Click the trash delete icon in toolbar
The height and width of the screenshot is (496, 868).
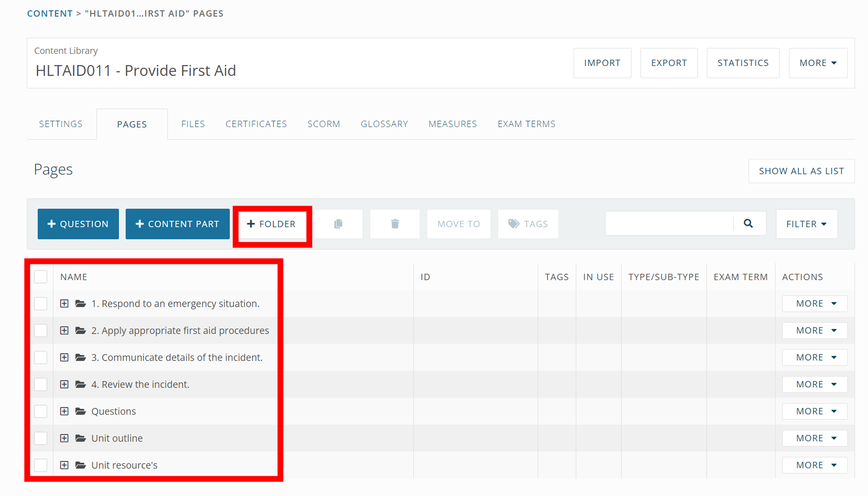click(395, 224)
